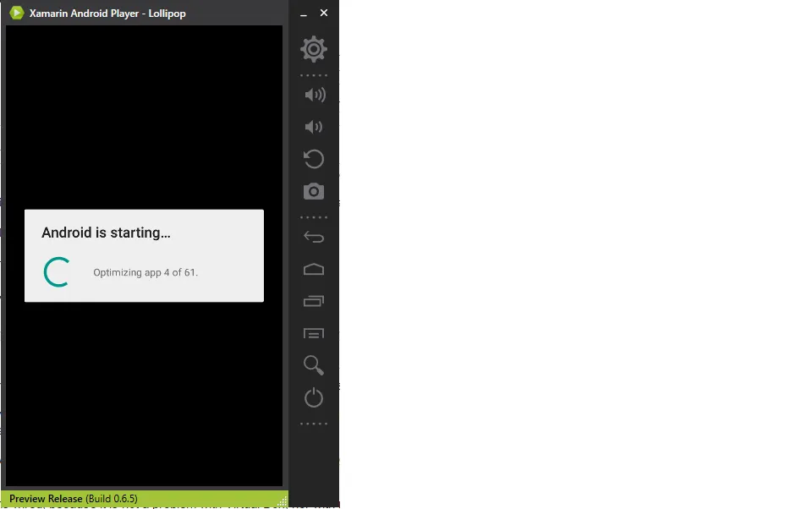The width and height of the screenshot is (812, 509).
Task: Close the Xamarin Android Player window
Action: tap(324, 13)
